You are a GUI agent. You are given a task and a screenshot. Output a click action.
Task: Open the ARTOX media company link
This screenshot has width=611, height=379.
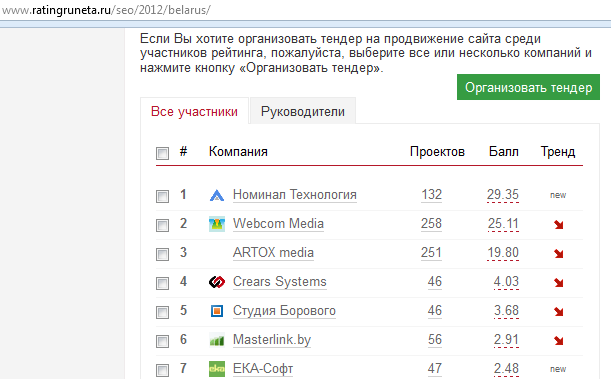click(x=273, y=252)
